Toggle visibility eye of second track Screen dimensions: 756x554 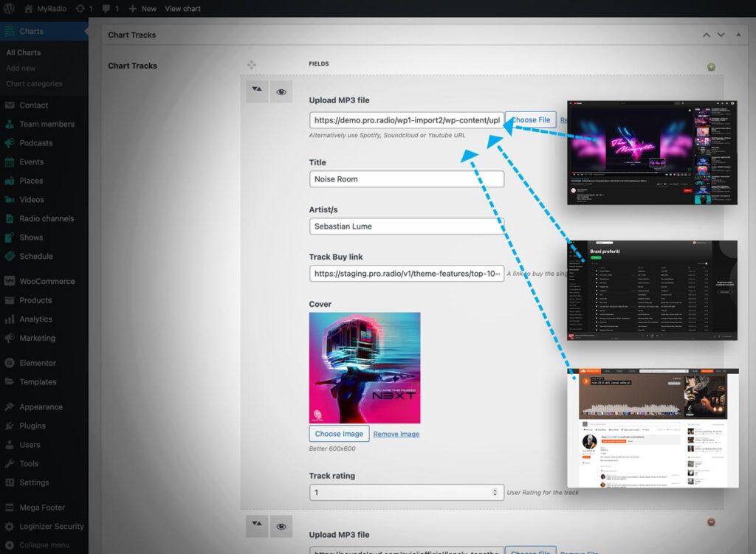(x=281, y=526)
